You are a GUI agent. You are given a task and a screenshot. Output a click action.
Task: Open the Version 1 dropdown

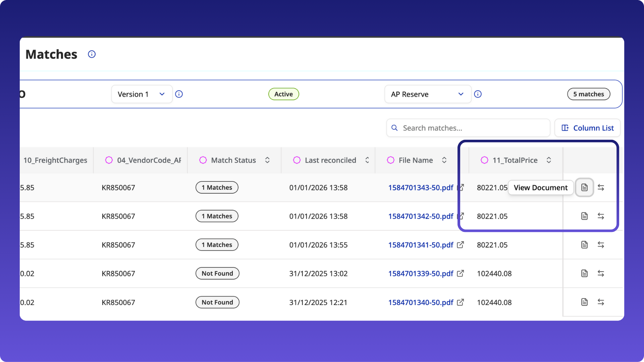142,94
